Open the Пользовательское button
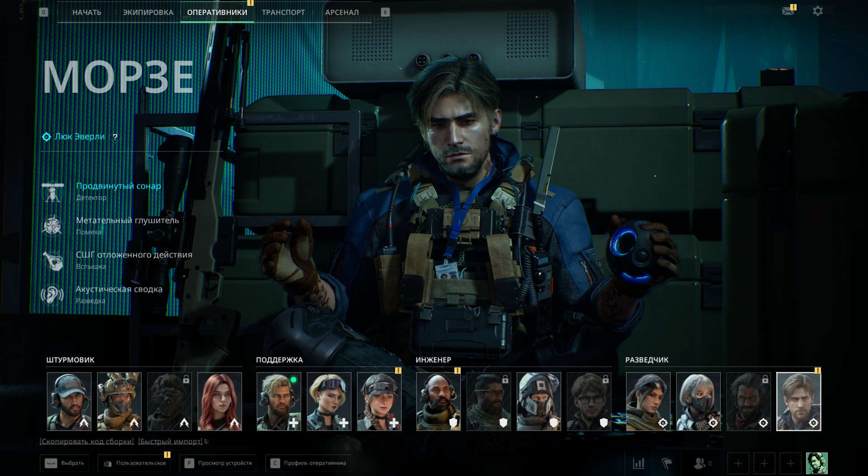 tap(134, 463)
